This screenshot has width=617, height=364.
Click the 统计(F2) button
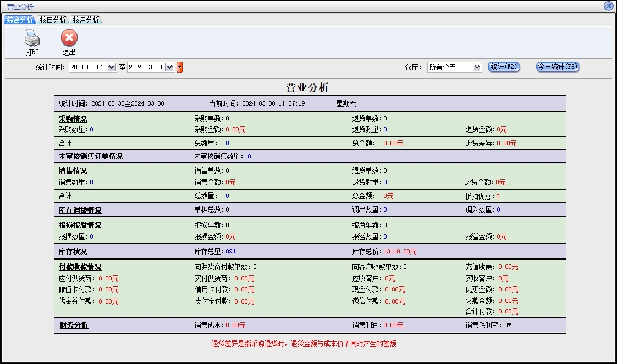coord(504,67)
